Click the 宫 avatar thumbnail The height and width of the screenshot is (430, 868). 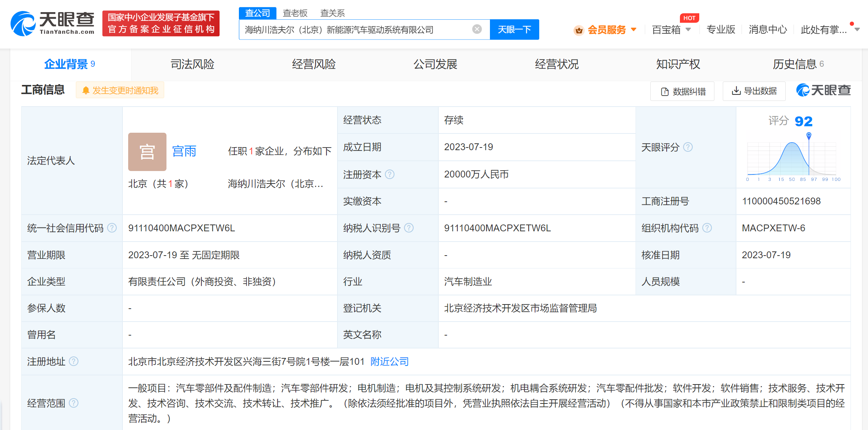tap(147, 152)
